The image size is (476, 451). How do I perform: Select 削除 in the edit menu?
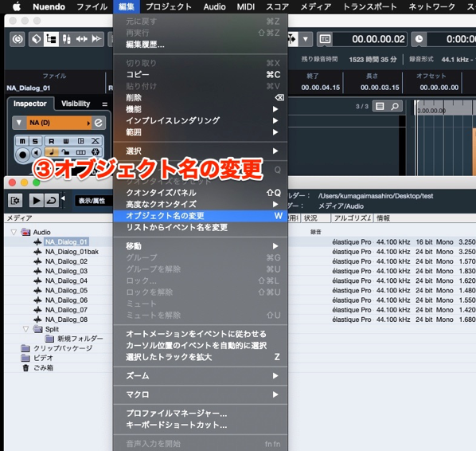(x=200, y=97)
